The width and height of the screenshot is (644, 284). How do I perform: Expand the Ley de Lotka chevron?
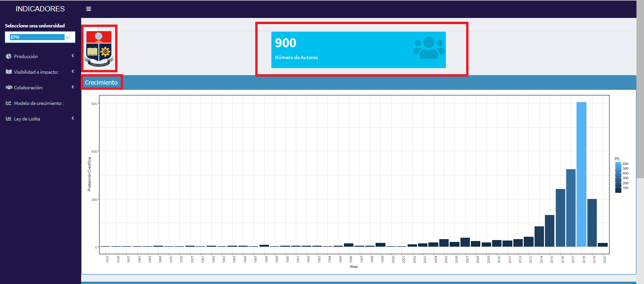(73, 118)
